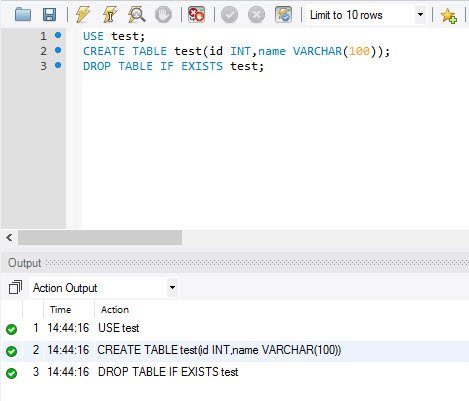Image resolution: width=469 pixels, height=401 pixels.
Task: Execute the script with lightning bolt icon
Action: 83,15
